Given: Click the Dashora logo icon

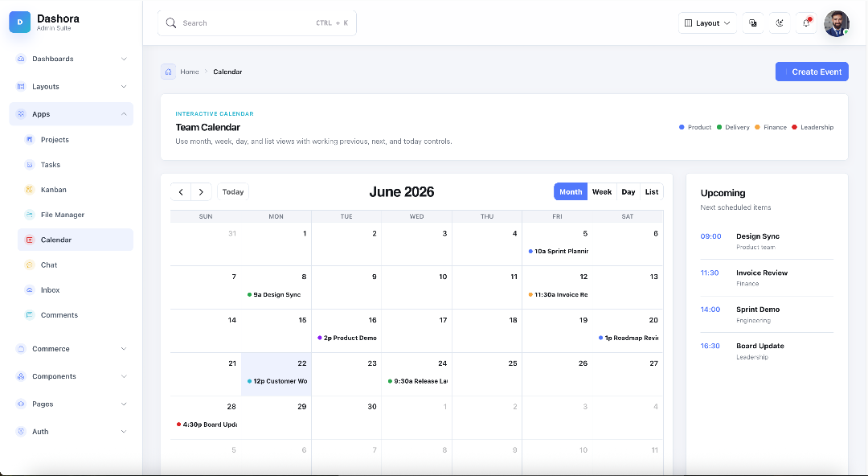Looking at the screenshot, I should coord(20,23).
